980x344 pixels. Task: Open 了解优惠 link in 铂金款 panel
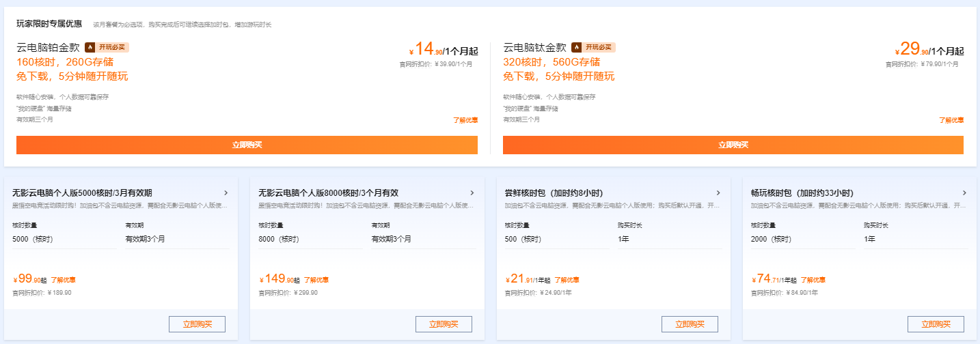click(x=465, y=120)
